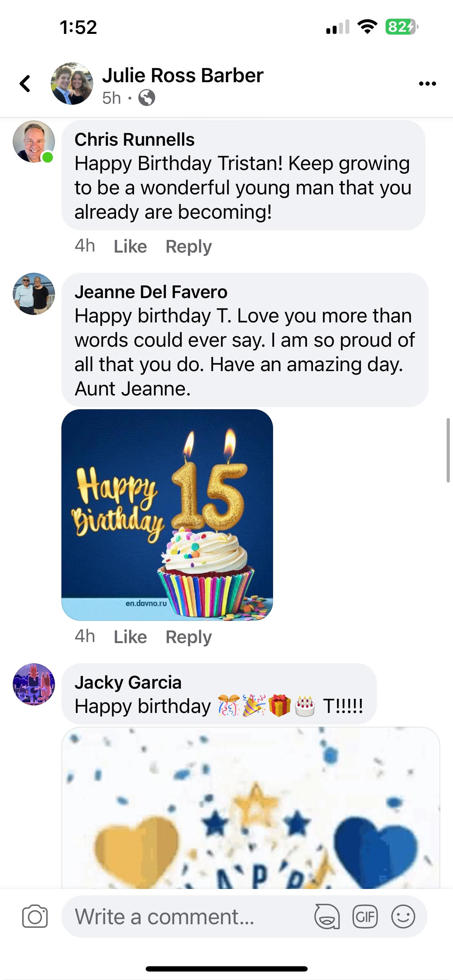Open Julie Ross Barber's profile picture

click(x=72, y=84)
